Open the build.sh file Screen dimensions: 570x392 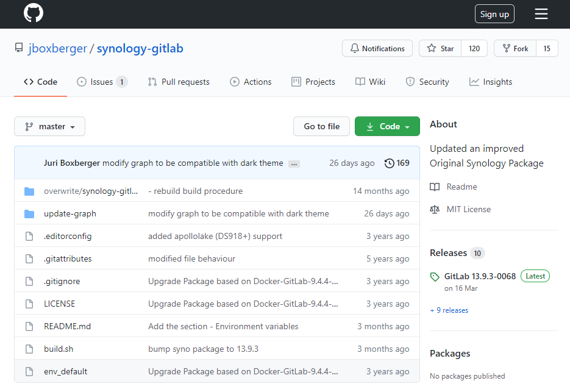point(59,349)
